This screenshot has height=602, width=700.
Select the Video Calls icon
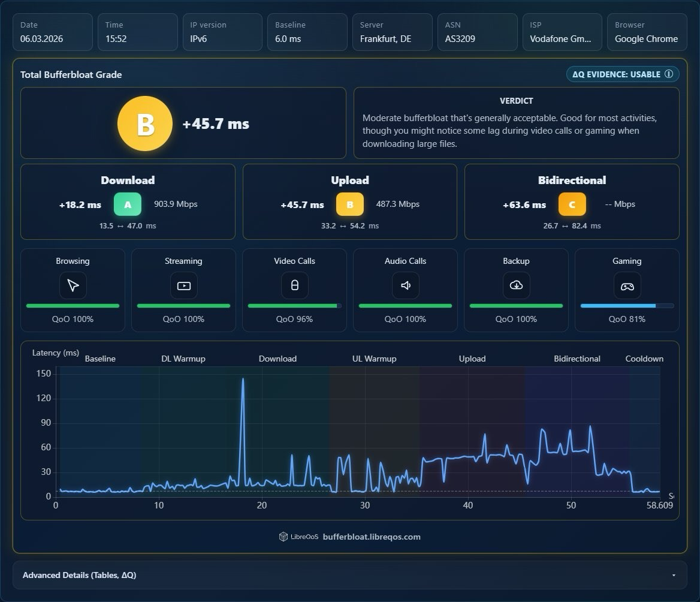[295, 285]
